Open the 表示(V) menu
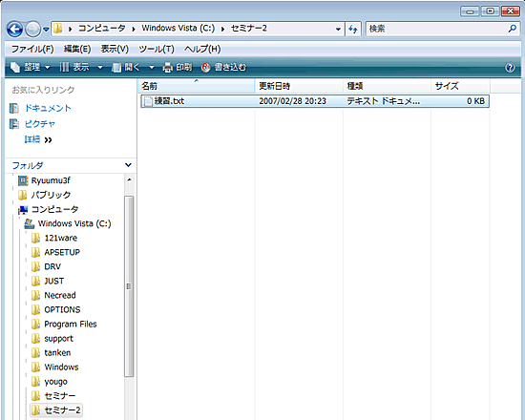Viewport: 525px width, 420px height. 115,50
